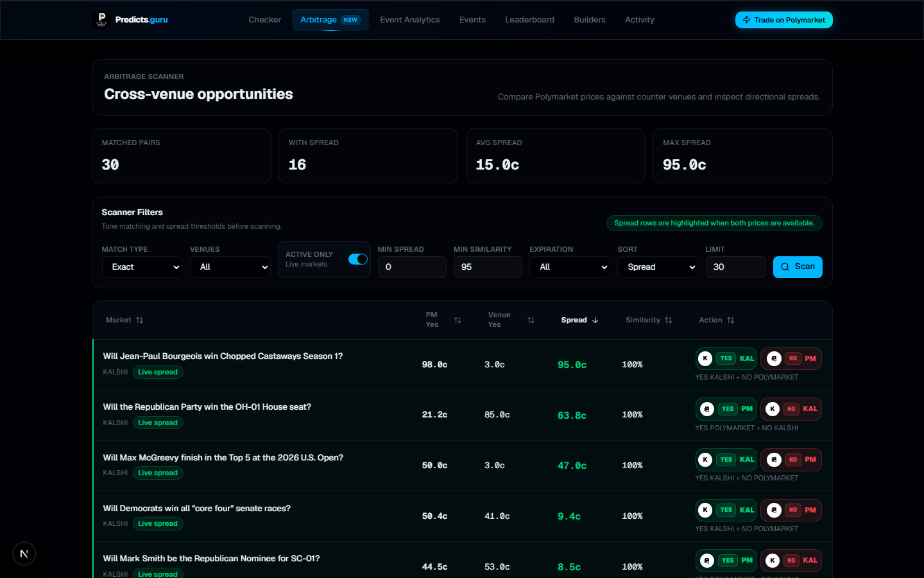This screenshot has height=578, width=924.
Task: Click the green spread rows highlighted notice
Action: point(714,223)
